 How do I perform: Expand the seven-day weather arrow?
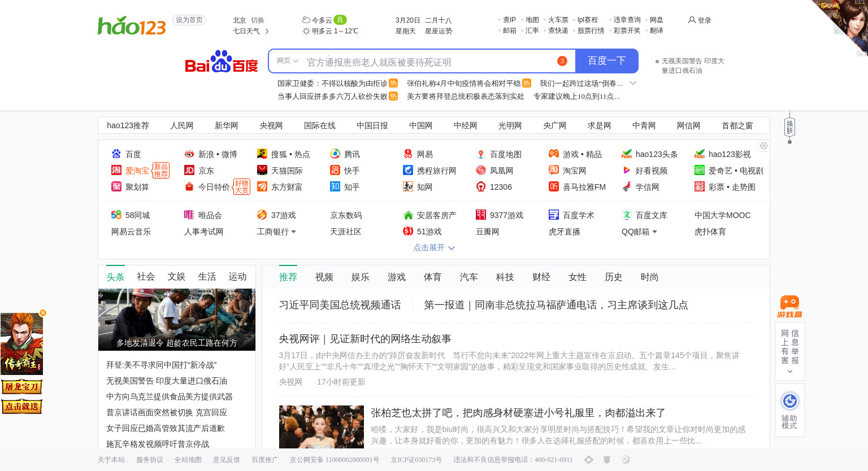tap(267, 31)
